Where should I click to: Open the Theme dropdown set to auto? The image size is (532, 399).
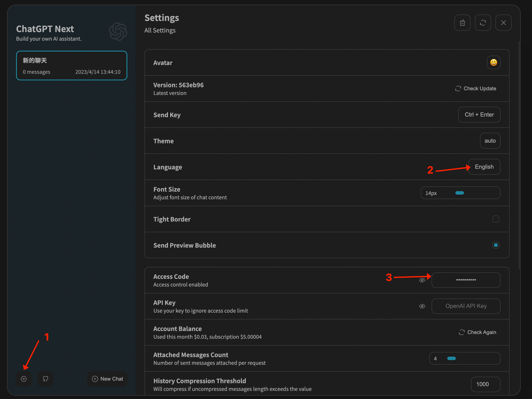point(490,141)
